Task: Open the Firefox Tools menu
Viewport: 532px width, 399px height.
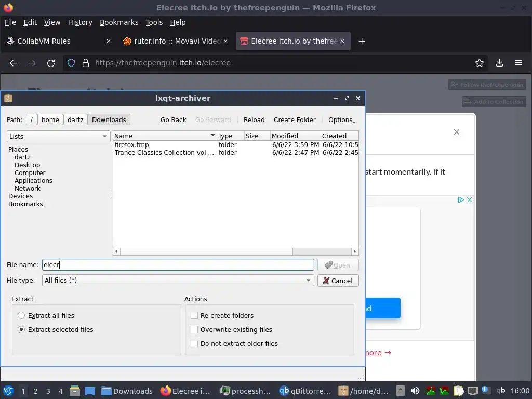Action: click(x=154, y=22)
